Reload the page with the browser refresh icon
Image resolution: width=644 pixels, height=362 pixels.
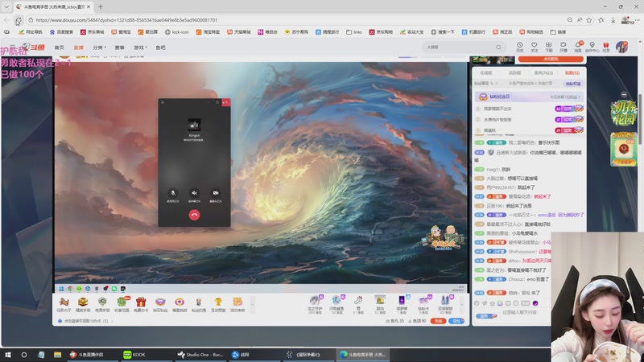coord(19,20)
